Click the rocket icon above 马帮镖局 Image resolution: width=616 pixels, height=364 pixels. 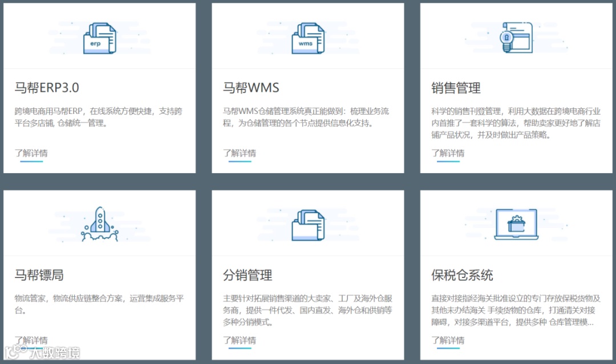pos(100,222)
